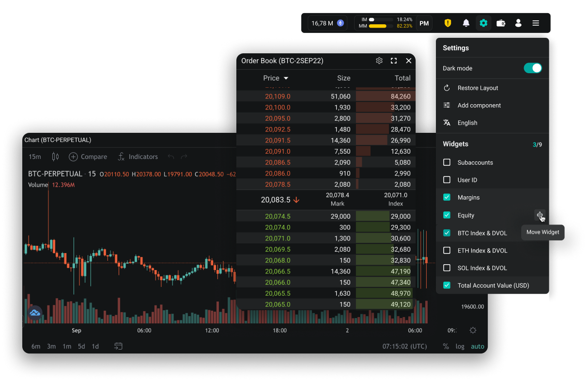Click the 07:15:02 (UTC) timezone button
588x382 pixels.
pos(405,346)
